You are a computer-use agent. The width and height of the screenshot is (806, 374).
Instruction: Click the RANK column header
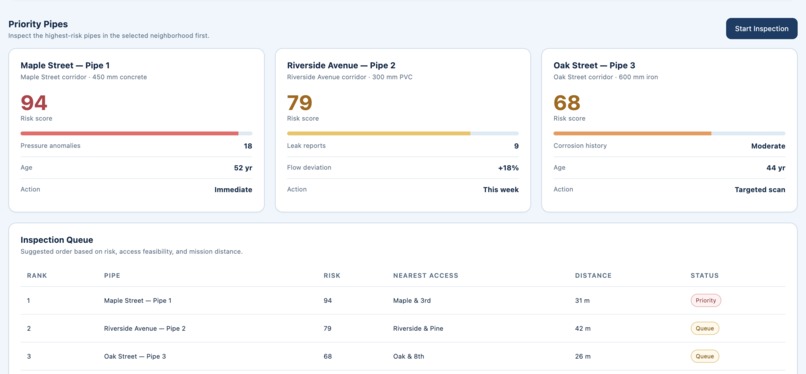[x=37, y=275]
